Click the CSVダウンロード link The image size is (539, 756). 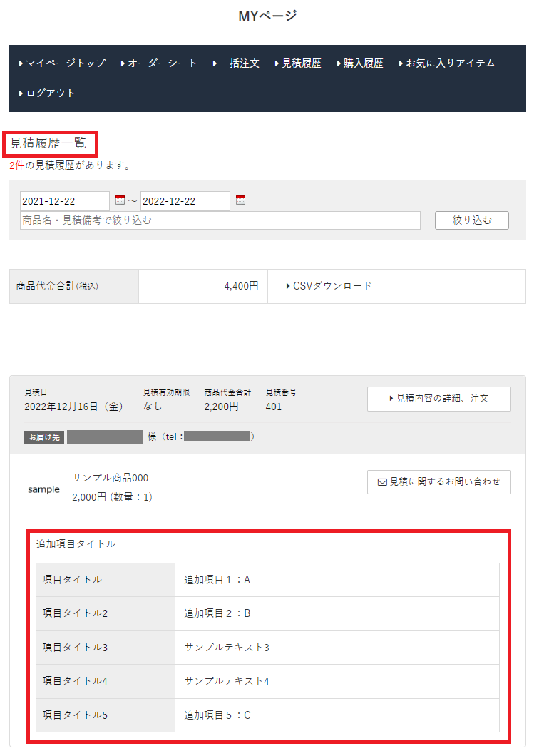329,286
